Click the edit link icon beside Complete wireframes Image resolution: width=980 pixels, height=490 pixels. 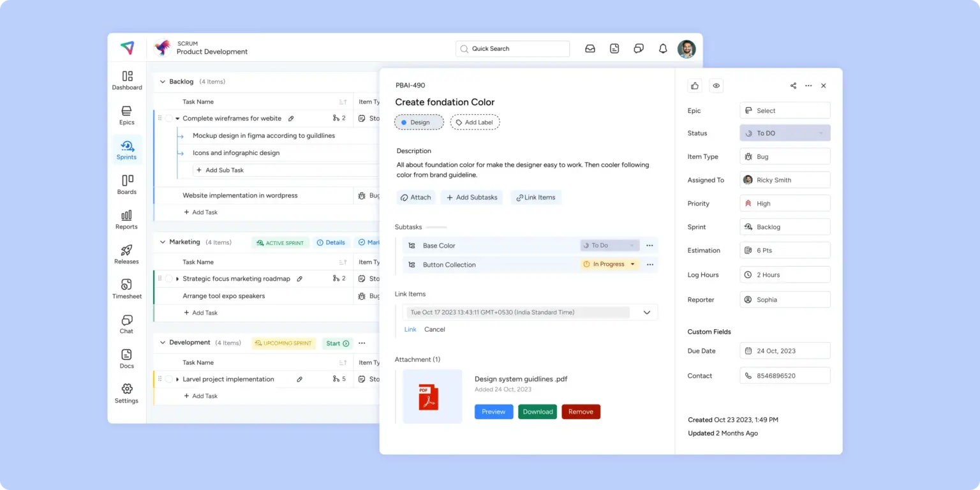click(x=291, y=119)
